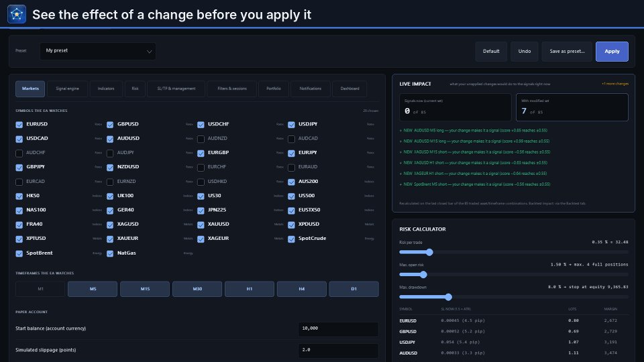
Task: Uncheck the USDCHF symbol
Action: [x=201, y=125]
